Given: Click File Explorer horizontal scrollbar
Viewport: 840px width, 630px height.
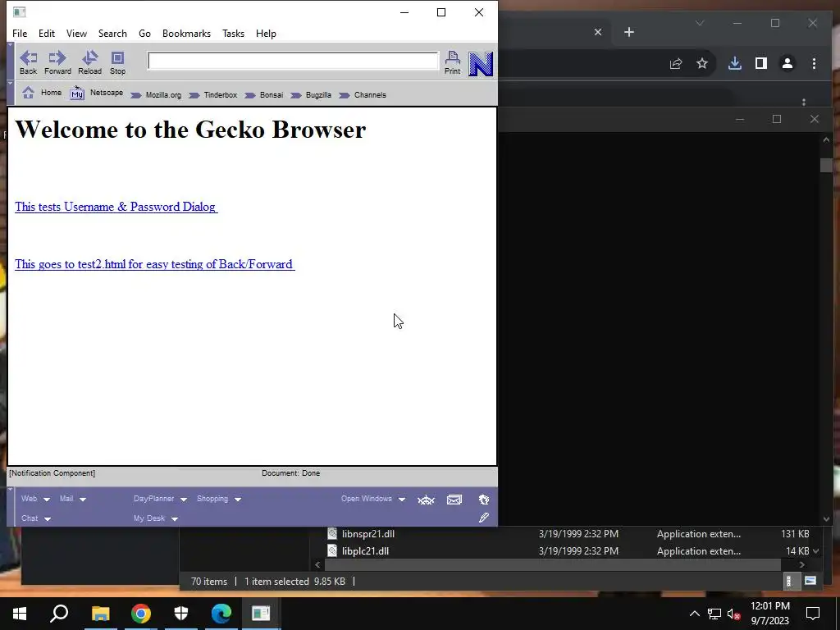Looking at the screenshot, I should tap(553, 564).
